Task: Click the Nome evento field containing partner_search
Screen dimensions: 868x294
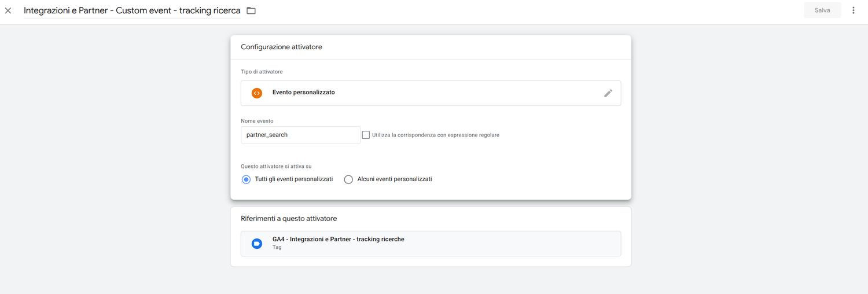Action: (300, 135)
